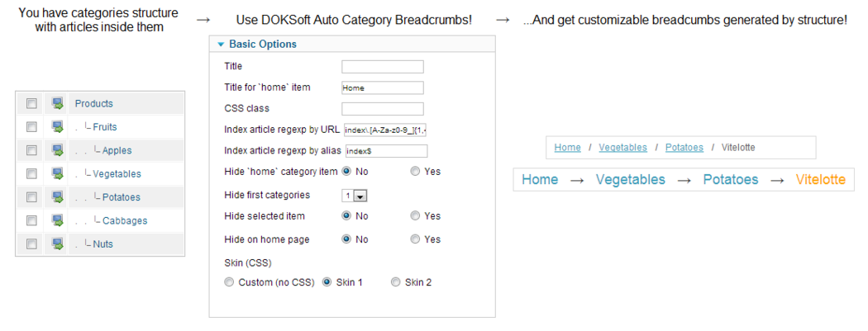Choose Skin 2 option
This screenshot has height=331, width=868.
[395, 282]
